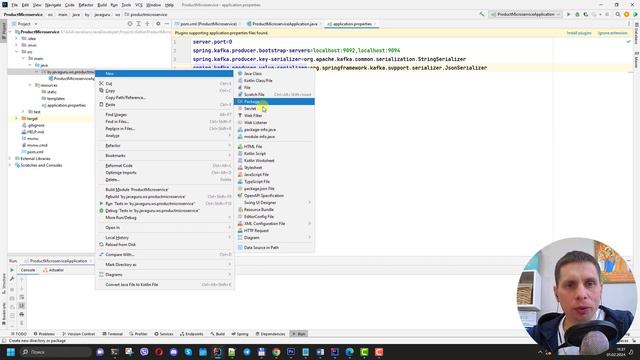The image size is (640, 360).
Task: Expand the Swing UI Designer submenu
Action: coord(274,202)
